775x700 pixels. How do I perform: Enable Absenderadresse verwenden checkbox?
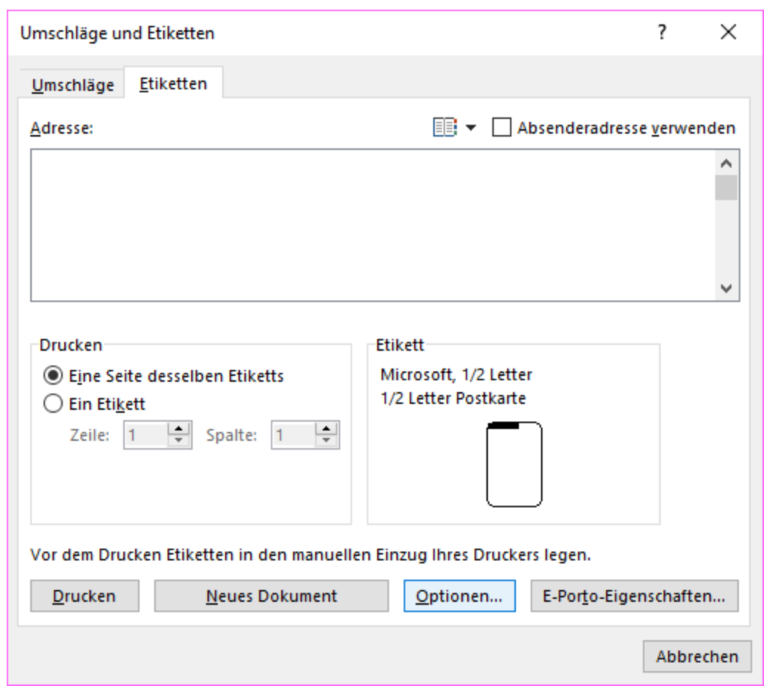(x=502, y=128)
